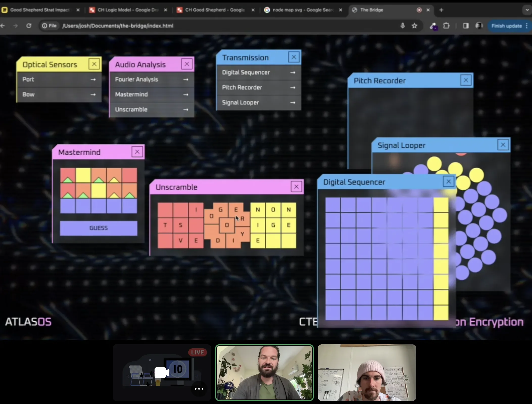
Task: Click the Finish update button
Action: (506, 26)
